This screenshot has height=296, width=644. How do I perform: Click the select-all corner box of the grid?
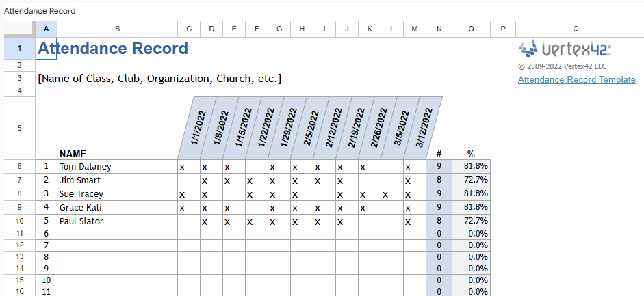[19, 29]
